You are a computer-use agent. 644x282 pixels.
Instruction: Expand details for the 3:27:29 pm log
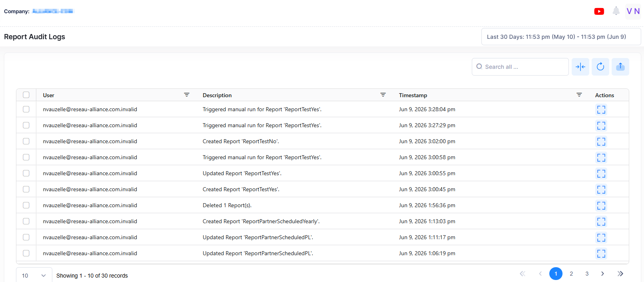pos(601,125)
